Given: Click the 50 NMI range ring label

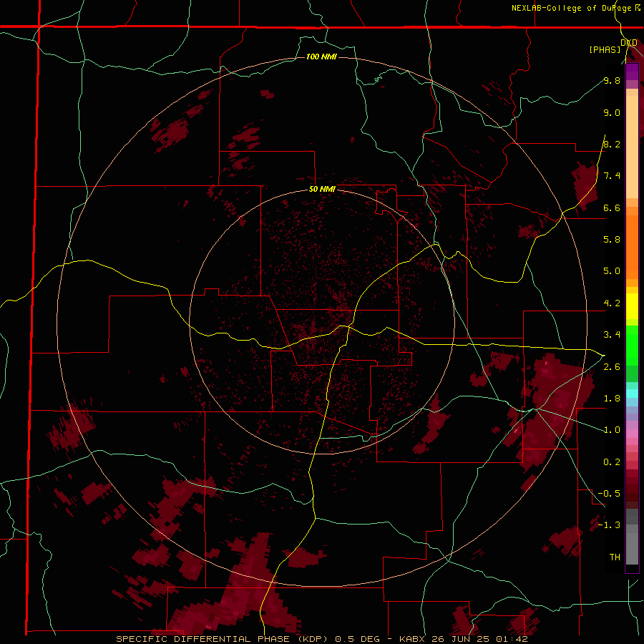Looking at the screenshot, I should pyautogui.click(x=322, y=190).
